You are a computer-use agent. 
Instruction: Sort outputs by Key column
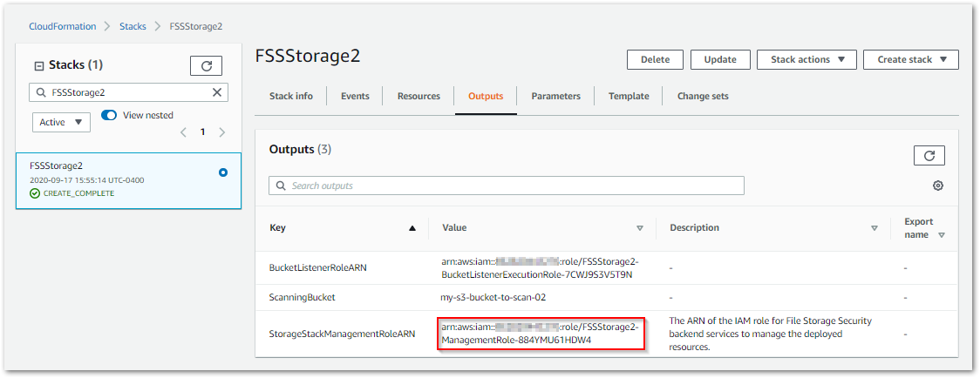412,228
